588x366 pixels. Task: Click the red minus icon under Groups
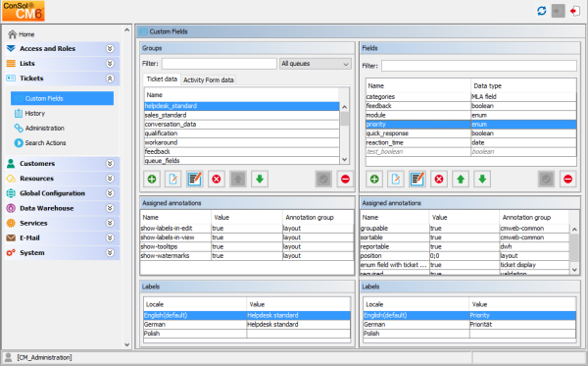click(345, 179)
